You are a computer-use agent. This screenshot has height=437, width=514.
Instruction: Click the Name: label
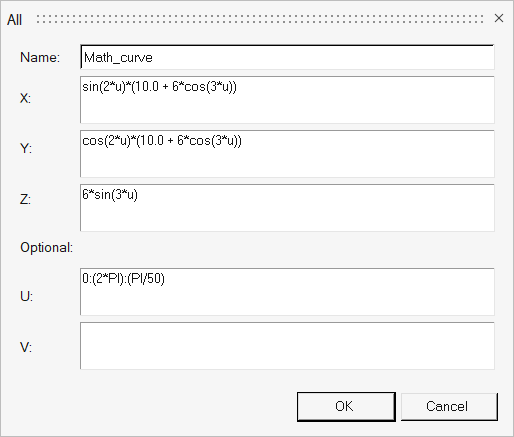point(40,57)
